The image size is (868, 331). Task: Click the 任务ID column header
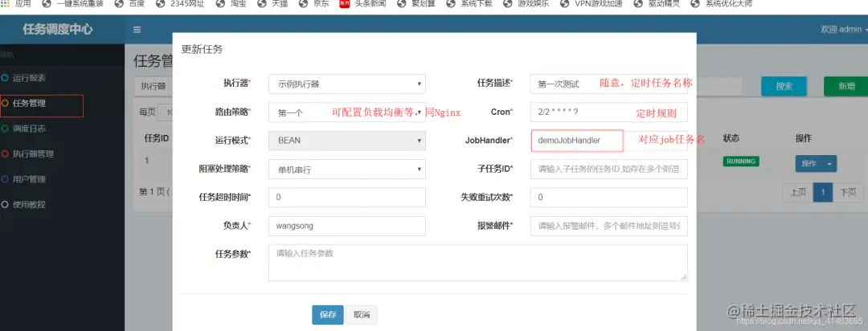tap(157, 138)
